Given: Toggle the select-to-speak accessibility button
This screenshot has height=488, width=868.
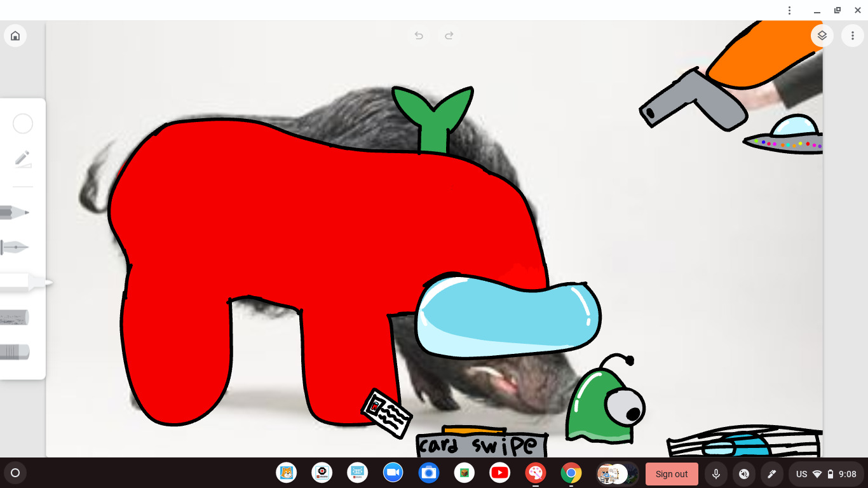Looking at the screenshot, I should point(744,474).
